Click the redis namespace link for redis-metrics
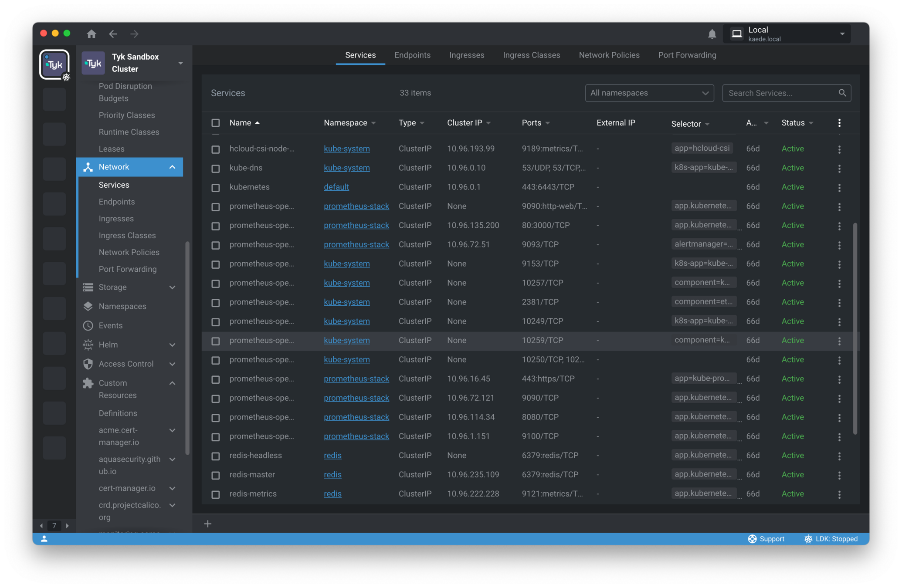902x588 pixels. click(332, 493)
